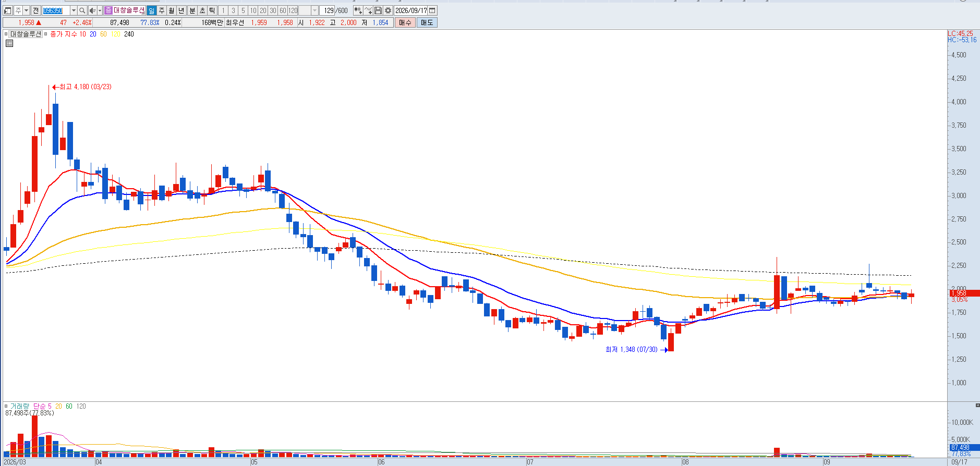The image size is (980, 466).
Task: Click the 최저 1,348 (07/30) low label
Action: pyautogui.click(x=632, y=350)
